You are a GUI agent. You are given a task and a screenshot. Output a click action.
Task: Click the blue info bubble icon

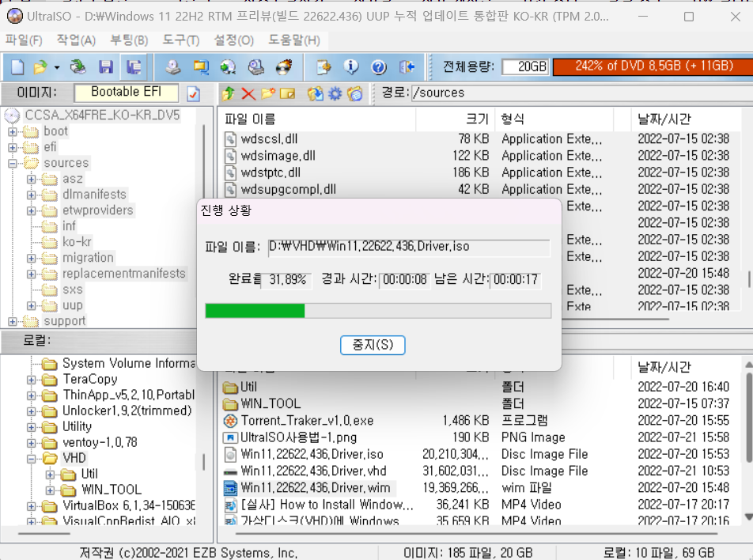(351, 67)
